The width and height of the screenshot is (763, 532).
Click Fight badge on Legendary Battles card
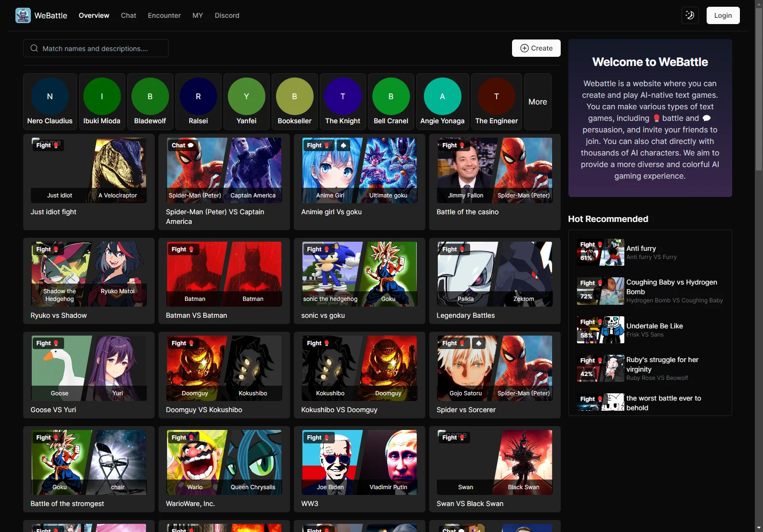[x=453, y=249]
